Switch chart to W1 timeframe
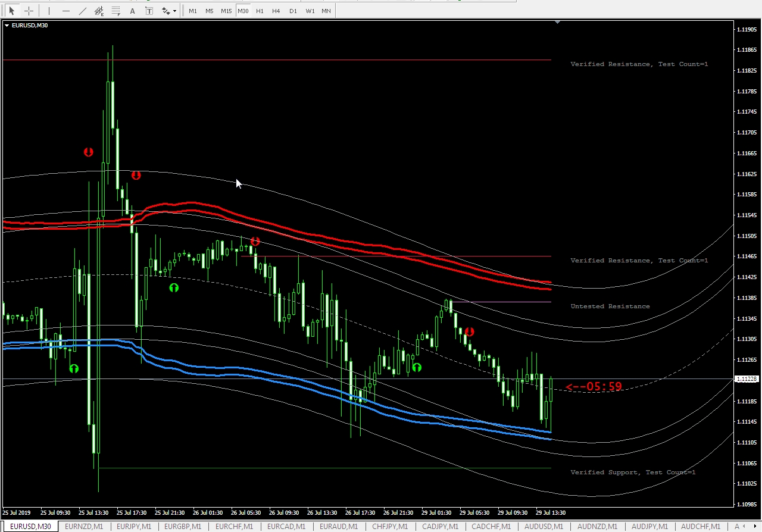762x532 pixels. pyautogui.click(x=310, y=11)
